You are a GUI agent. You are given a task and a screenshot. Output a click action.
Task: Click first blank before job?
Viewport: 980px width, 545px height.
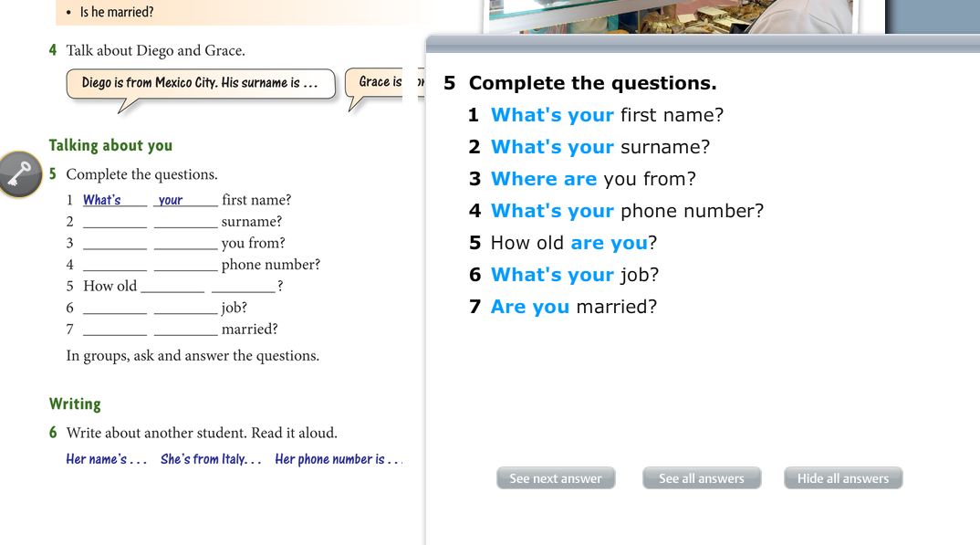click(115, 308)
